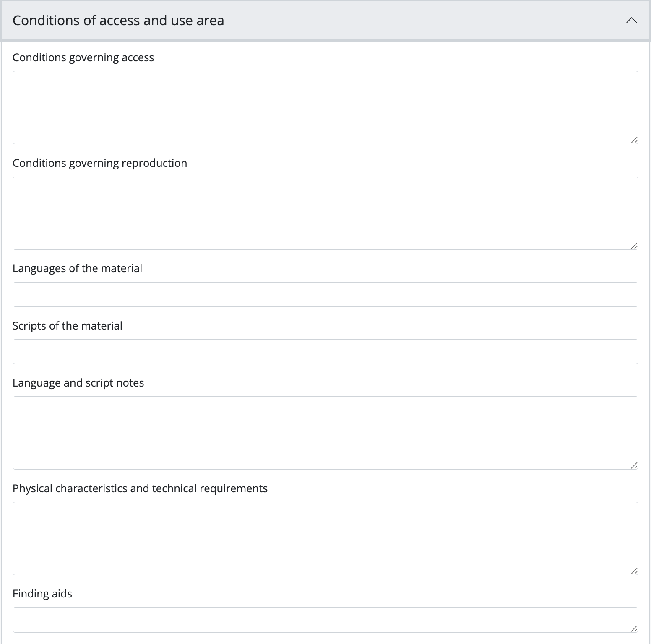Image resolution: width=651 pixels, height=644 pixels.
Task: Click inside the Language and script notes box
Action: tap(325, 433)
